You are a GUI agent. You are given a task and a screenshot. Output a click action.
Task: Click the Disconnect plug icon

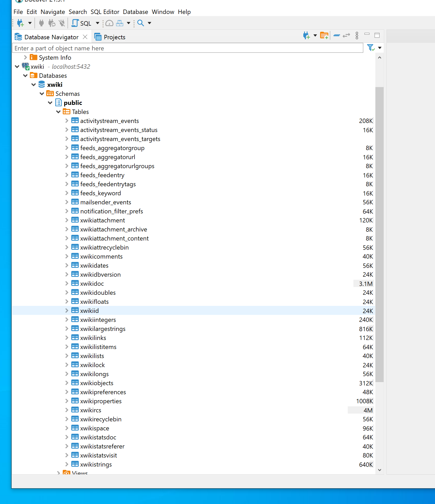(x=62, y=23)
